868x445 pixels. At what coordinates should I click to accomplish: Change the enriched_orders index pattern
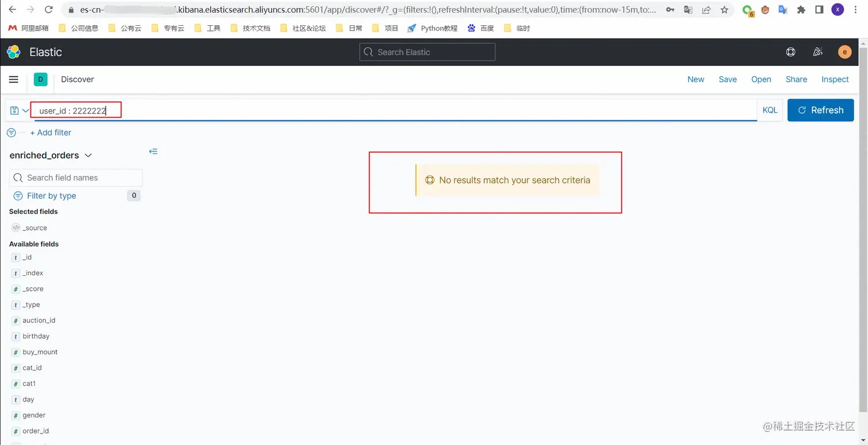(51, 155)
